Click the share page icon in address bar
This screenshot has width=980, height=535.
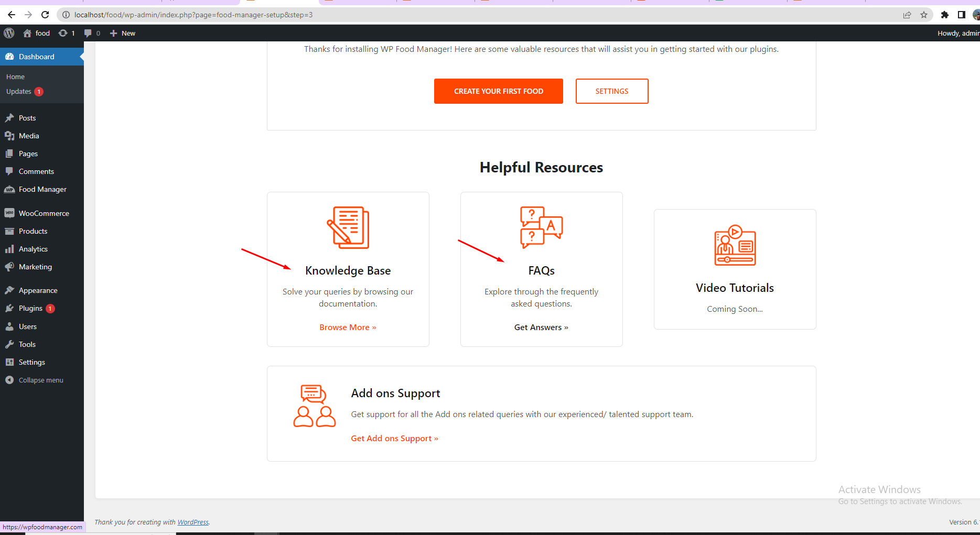[907, 15]
